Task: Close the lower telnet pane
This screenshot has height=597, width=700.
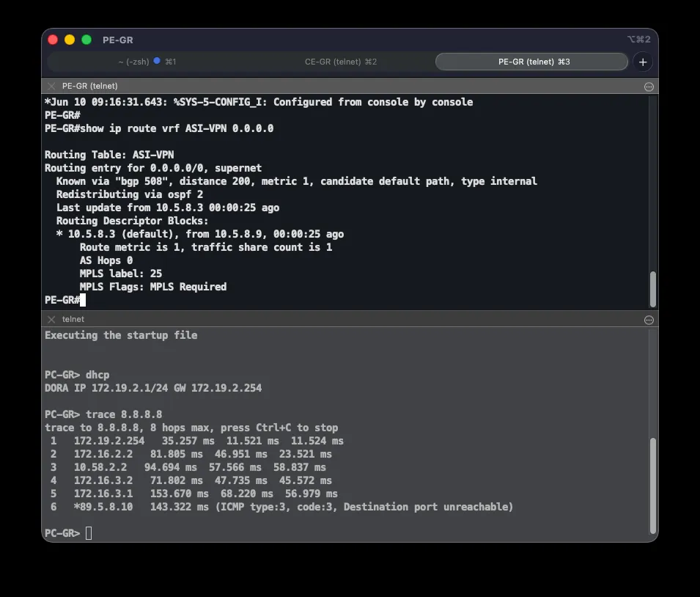Action: tap(51, 320)
